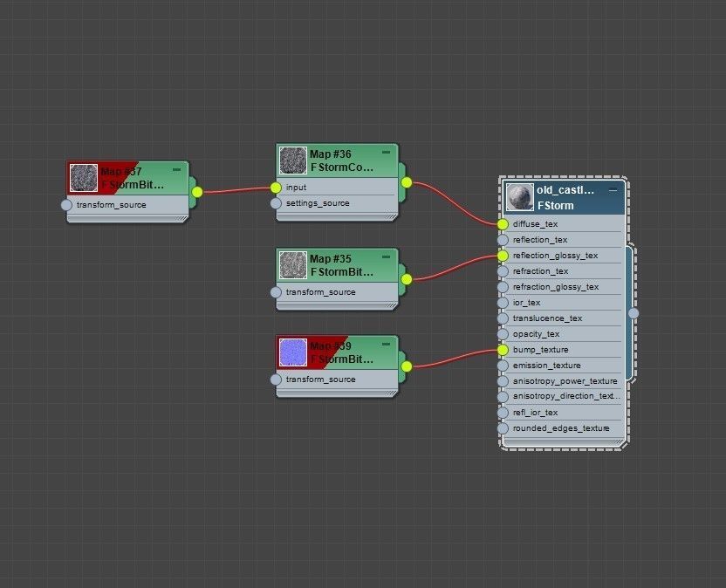Click the Map #36 node texture thumbnail
The width and height of the screenshot is (726, 588).
tap(293, 161)
